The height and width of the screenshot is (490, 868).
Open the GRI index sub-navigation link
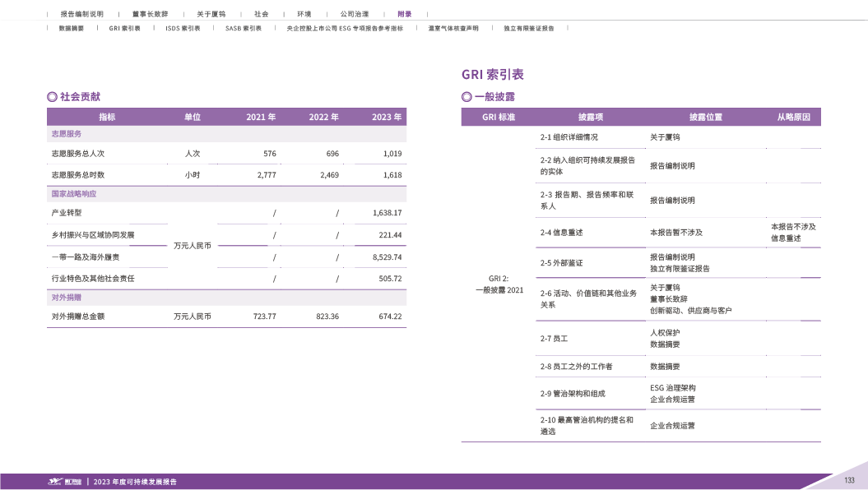(124, 28)
